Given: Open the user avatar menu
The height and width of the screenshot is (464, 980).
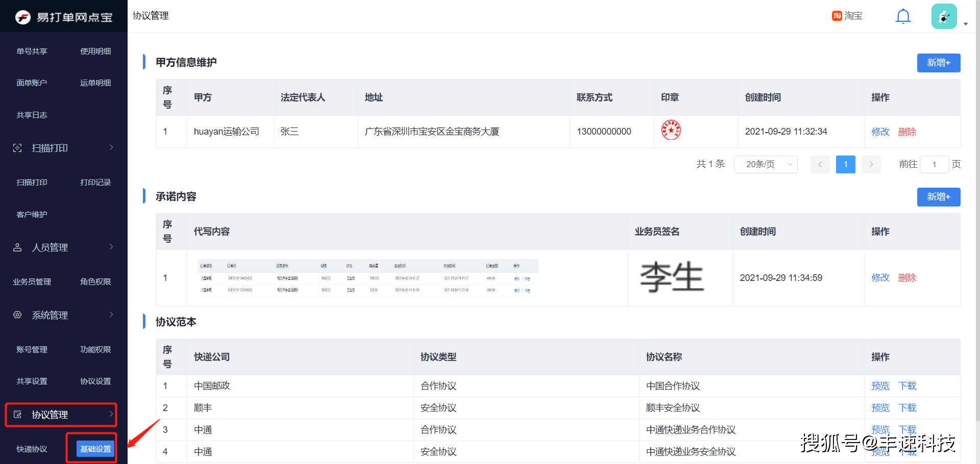Looking at the screenshot, I should pyautogui.click(x=944, y=16).
